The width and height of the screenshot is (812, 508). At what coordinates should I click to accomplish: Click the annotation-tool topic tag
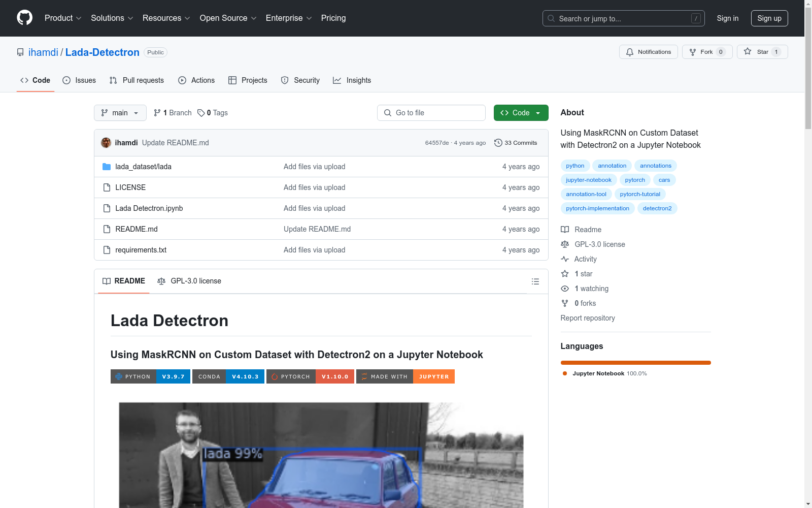[x=586, y=194]
